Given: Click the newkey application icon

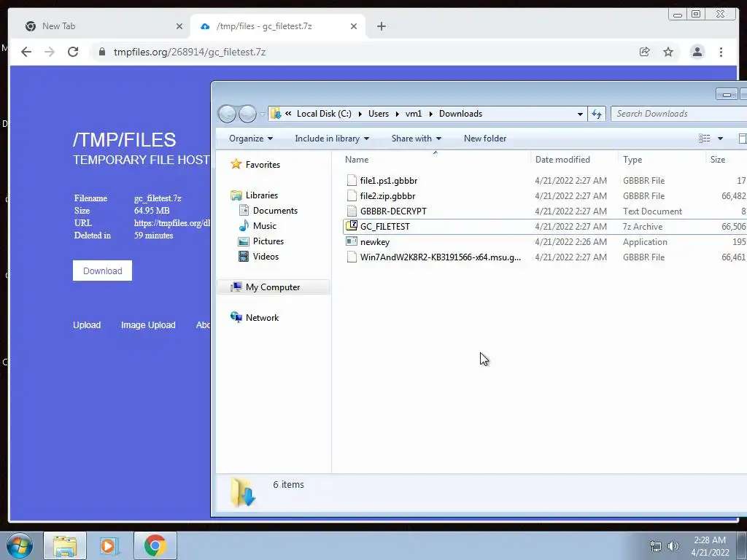Looking at the screenshot, I should [x=352, y=241].
